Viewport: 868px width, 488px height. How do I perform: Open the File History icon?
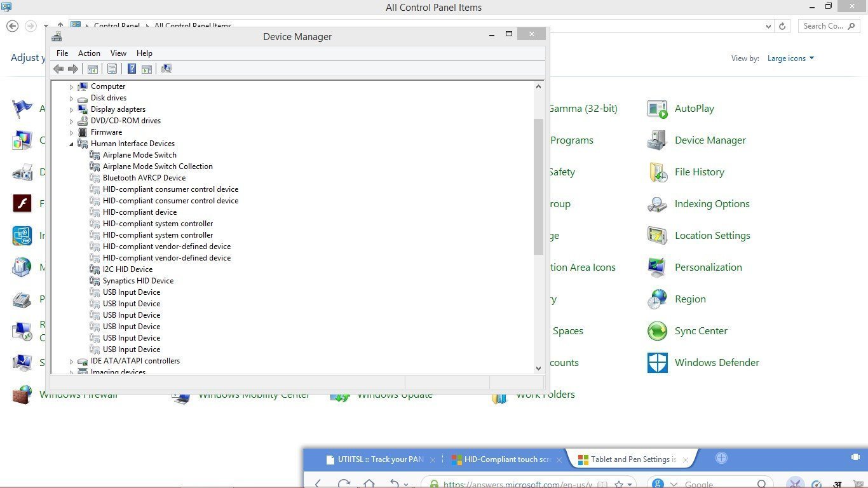pos(657,172)
